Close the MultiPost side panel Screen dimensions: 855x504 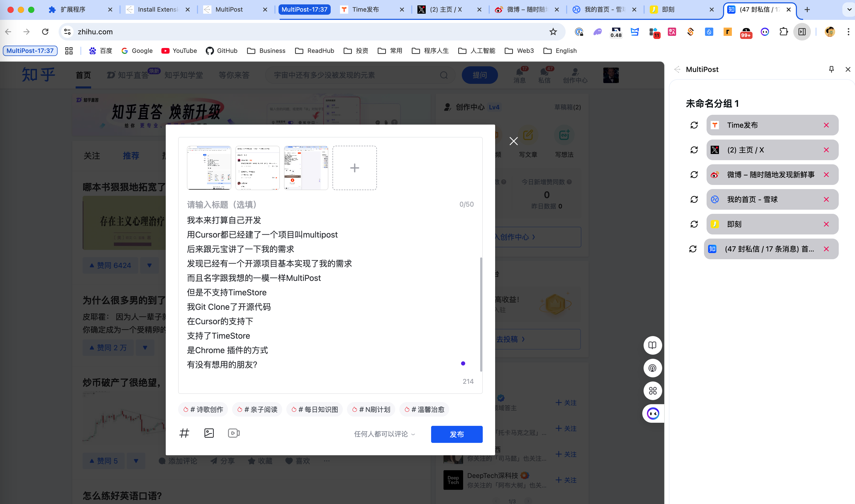tap(848, 69)
